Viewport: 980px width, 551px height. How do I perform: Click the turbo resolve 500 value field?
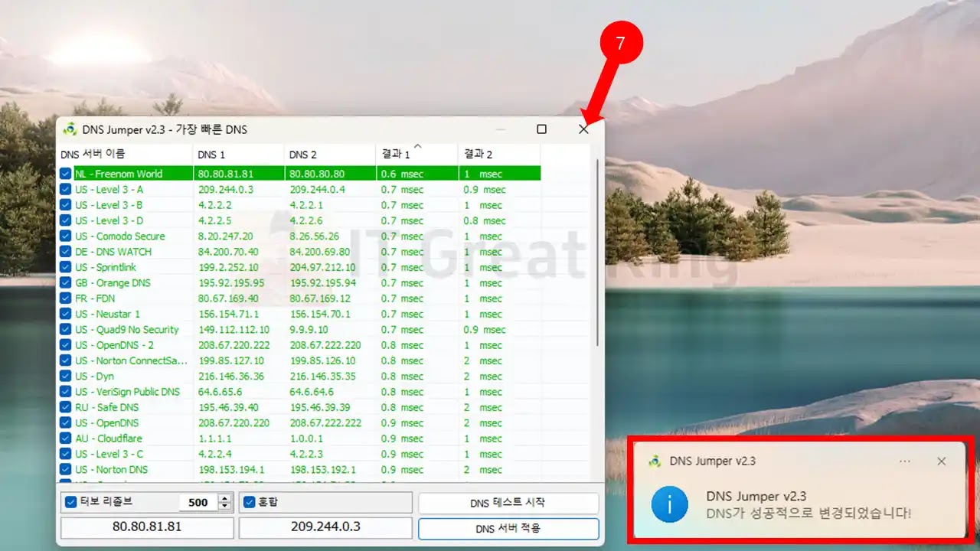(198, 502)
